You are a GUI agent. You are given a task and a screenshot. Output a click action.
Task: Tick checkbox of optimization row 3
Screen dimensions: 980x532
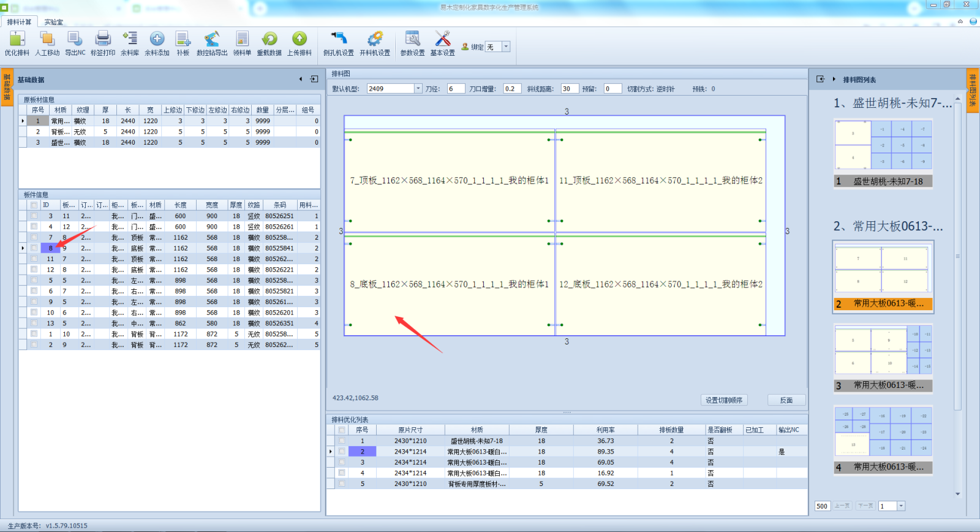pos(342,462)
